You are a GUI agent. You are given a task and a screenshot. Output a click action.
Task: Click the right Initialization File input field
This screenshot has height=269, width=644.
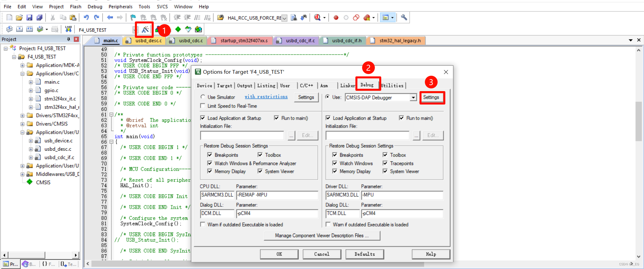pyautogui.click(x=367, y=135)
